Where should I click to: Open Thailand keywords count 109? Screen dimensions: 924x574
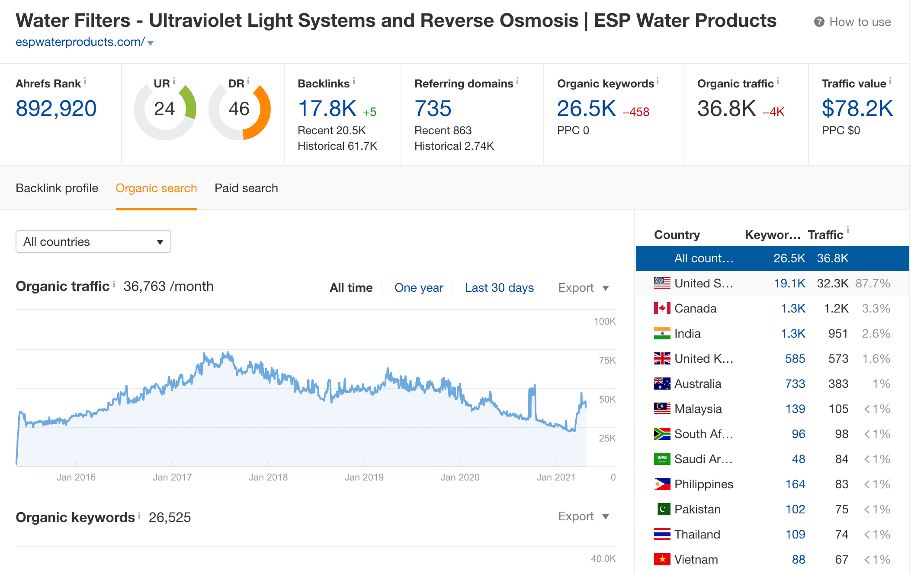[795, 535]
